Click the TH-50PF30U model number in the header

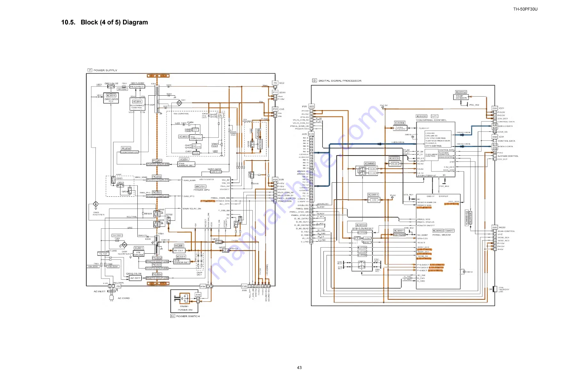[525, 9]
